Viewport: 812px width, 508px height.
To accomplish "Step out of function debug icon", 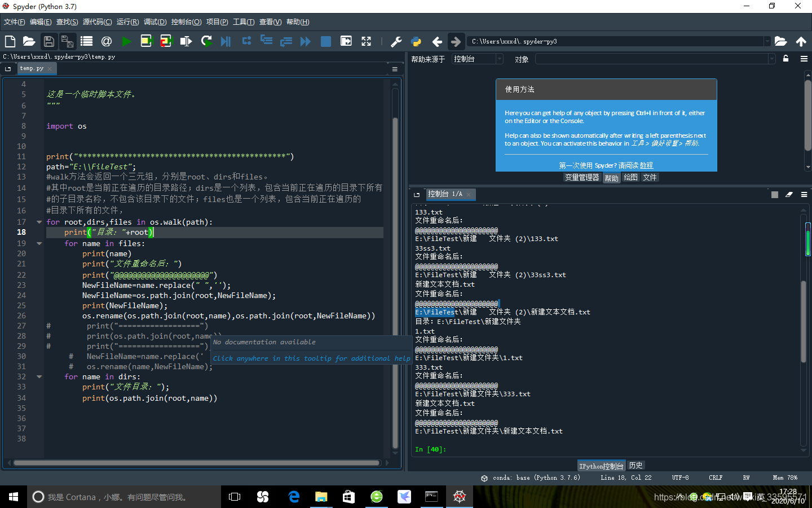I will click(286, 41).
